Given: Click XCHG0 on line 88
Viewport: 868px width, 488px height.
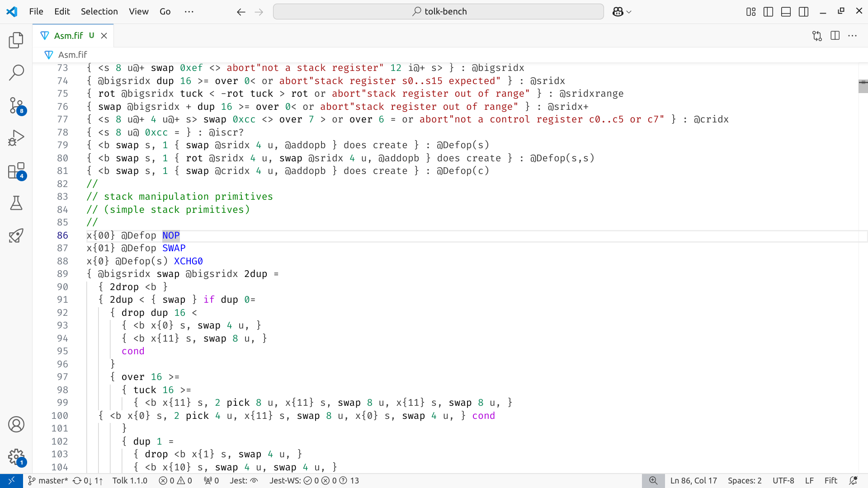Looking at the screenshot, I should tap(188, 261).
